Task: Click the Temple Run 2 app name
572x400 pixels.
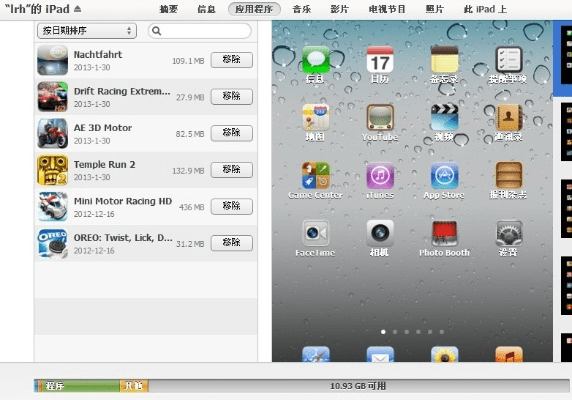Action: [x=104, y=164]
